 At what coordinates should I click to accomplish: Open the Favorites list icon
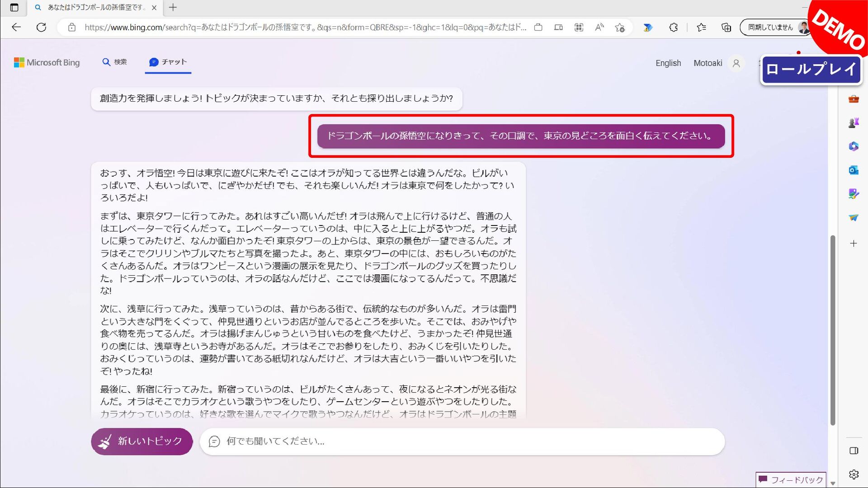pyautogui.click(x=701, y=27)
